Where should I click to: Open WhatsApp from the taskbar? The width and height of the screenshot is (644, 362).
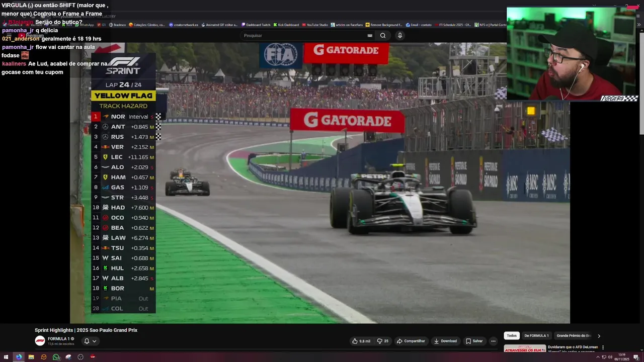[56, 357]
